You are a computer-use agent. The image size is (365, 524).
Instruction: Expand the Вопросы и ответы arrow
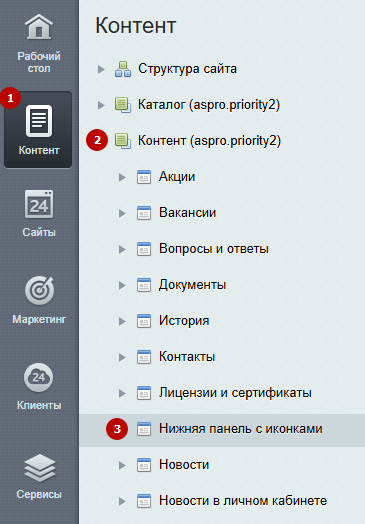click(122, 249)
